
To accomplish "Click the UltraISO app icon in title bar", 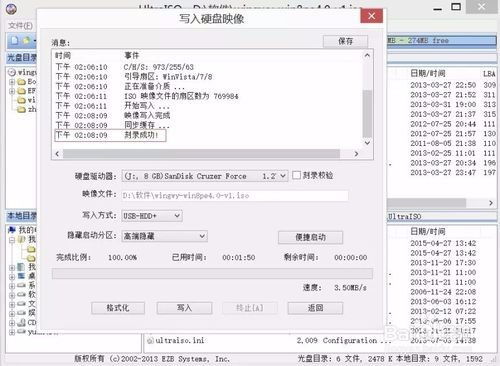I will click(x=12, y=9).
